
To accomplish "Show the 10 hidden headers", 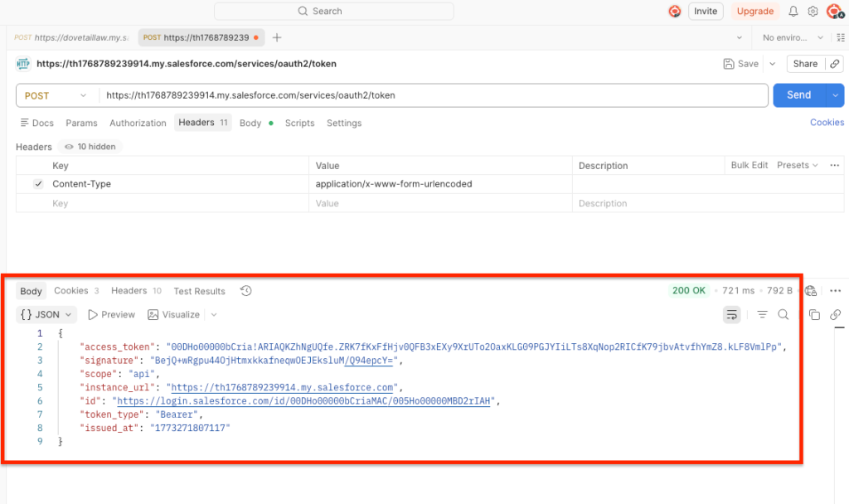I will (91, 147).
